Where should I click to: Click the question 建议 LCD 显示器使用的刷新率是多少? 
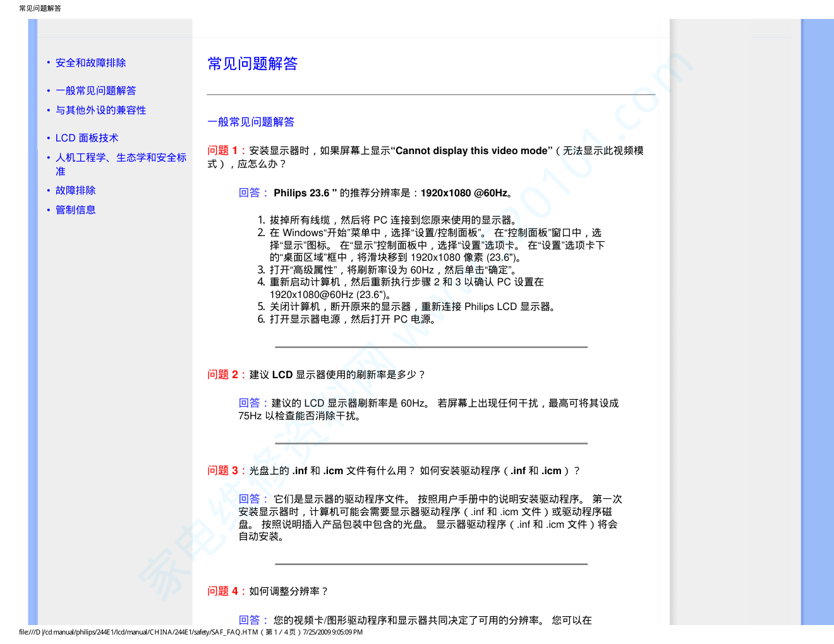click(338, 375)
